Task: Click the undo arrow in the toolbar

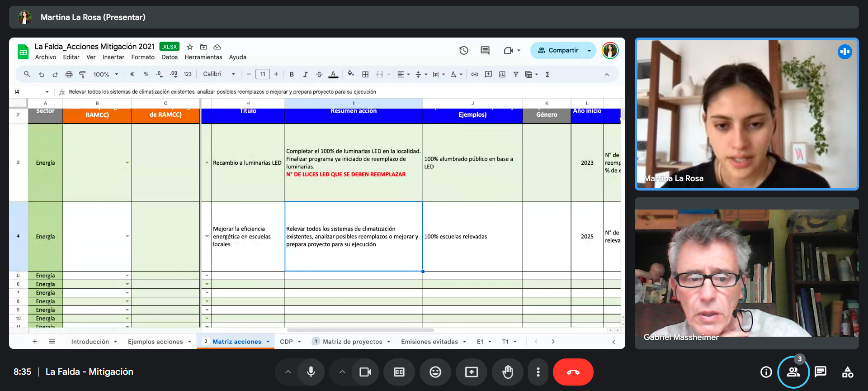Action: click(42, 75)
